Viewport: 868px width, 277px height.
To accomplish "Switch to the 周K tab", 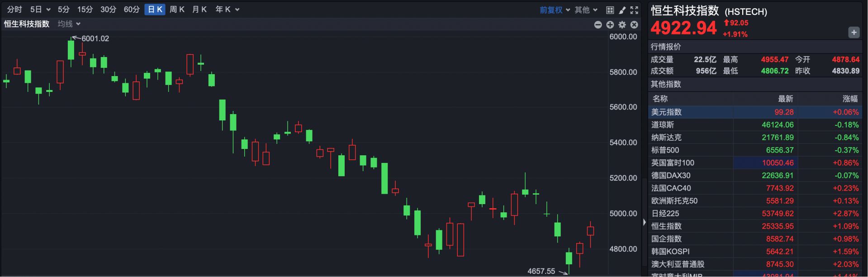I will tap(177, 10).
